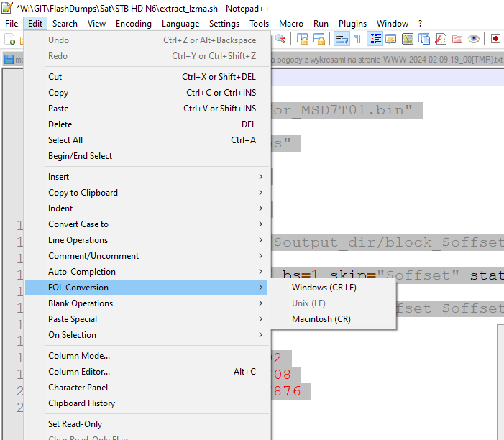
Task: Open the Window menu
Action: [393, 24]
